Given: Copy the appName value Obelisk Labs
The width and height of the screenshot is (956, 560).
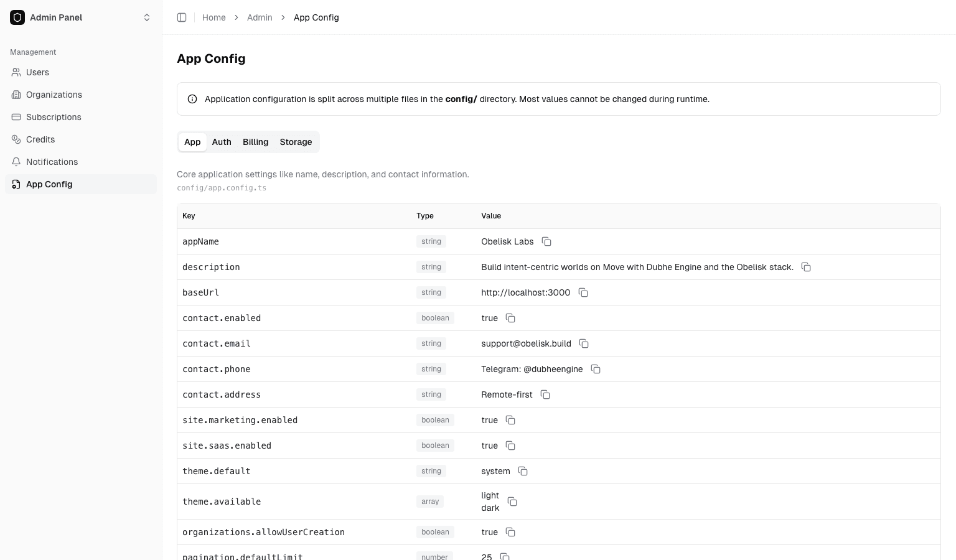Looking at the screenshot, I should 546,241.
